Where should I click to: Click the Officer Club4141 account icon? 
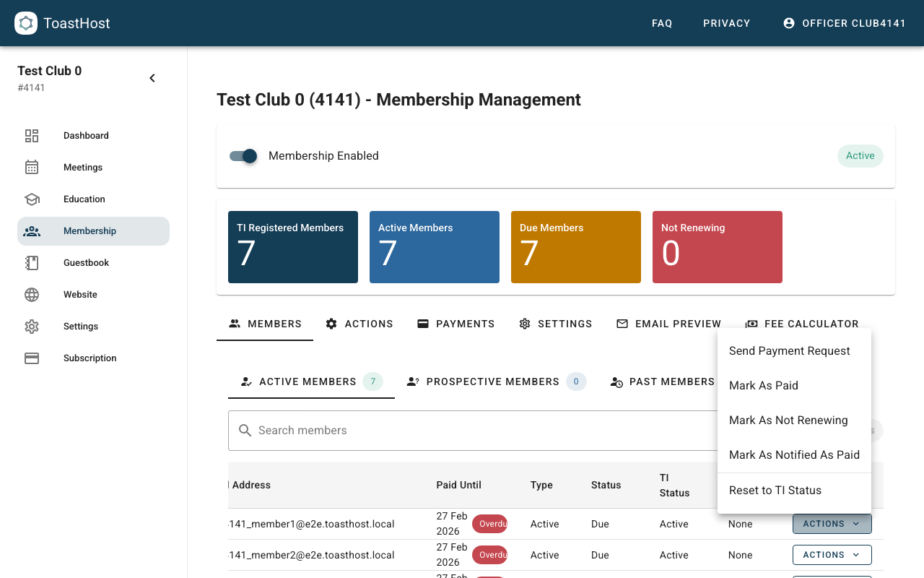pyautogui.click(x=788, y=22)
